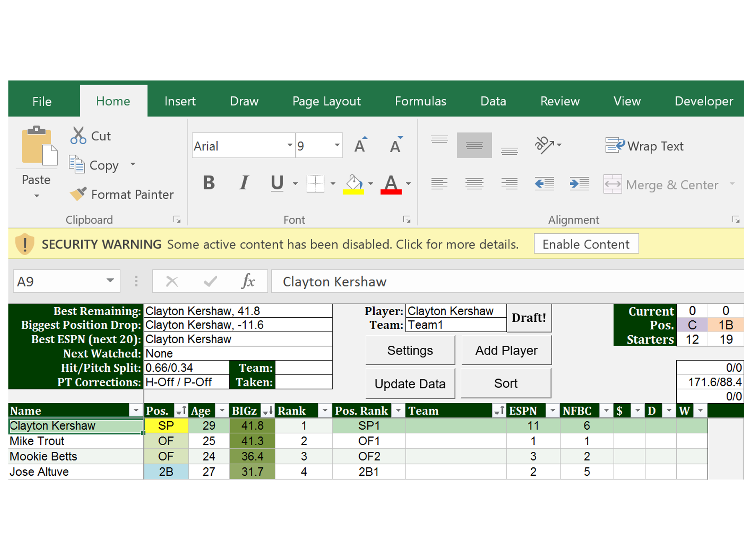The image size is (753, 560).
Task: Switch to the Developer tab
Action: coord(704,101)
